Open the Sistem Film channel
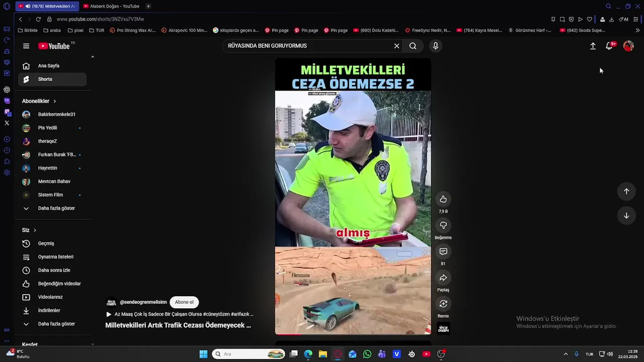644x362 pixels. [52, 195]
